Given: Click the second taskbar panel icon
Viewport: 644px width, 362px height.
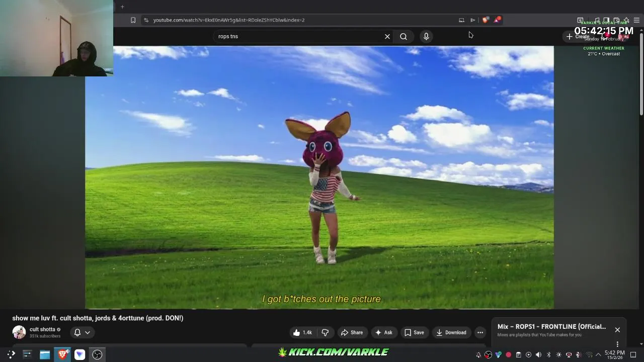Looking at the screenshot, I should point(27,354).
